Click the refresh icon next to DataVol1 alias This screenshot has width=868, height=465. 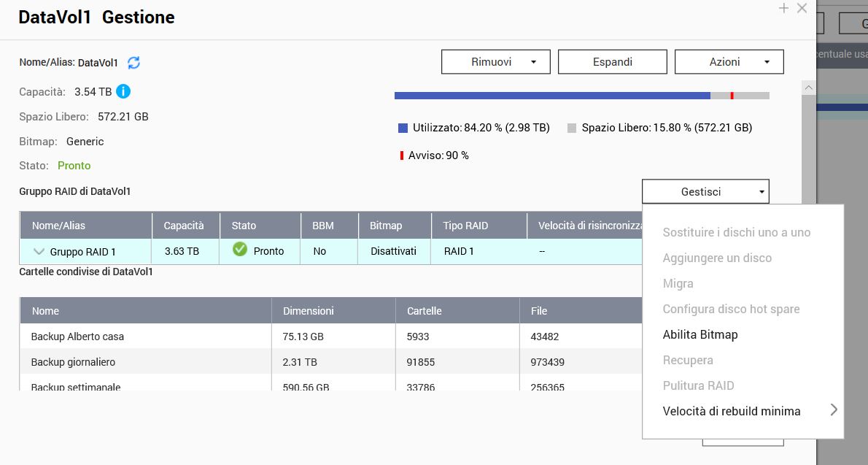point(133,63)
